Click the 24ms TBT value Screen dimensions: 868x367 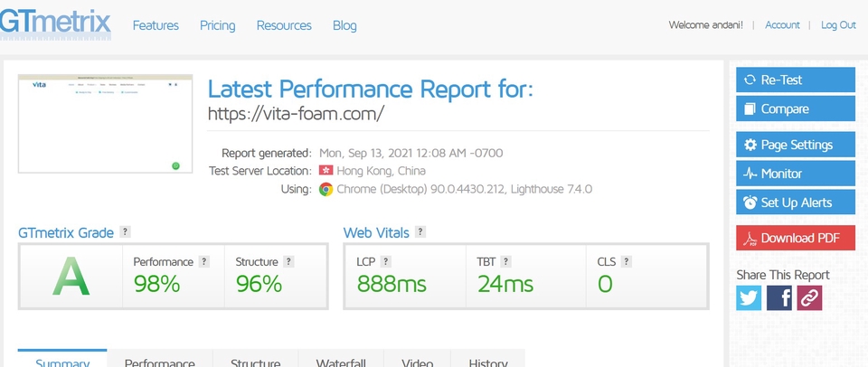coord(505,284)
